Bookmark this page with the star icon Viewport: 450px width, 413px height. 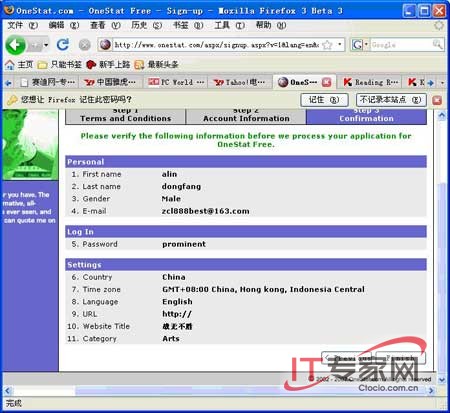[328, 45]
